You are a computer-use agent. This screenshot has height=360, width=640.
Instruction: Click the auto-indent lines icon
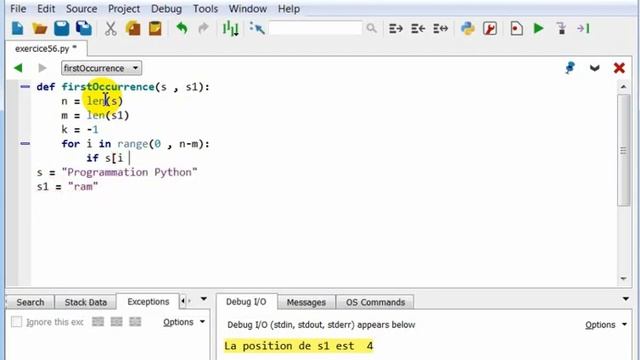(x=440, y=29)
